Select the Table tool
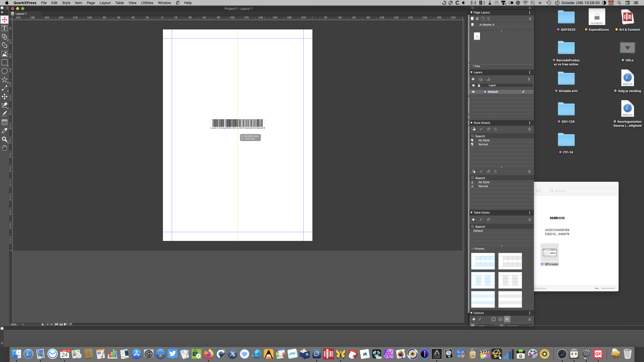644x362 pixels. (x=5, y=122)
